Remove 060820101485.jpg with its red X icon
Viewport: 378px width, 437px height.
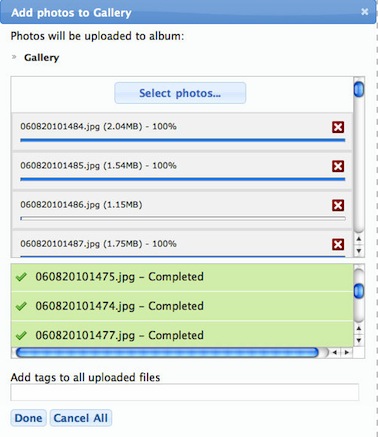338,166
